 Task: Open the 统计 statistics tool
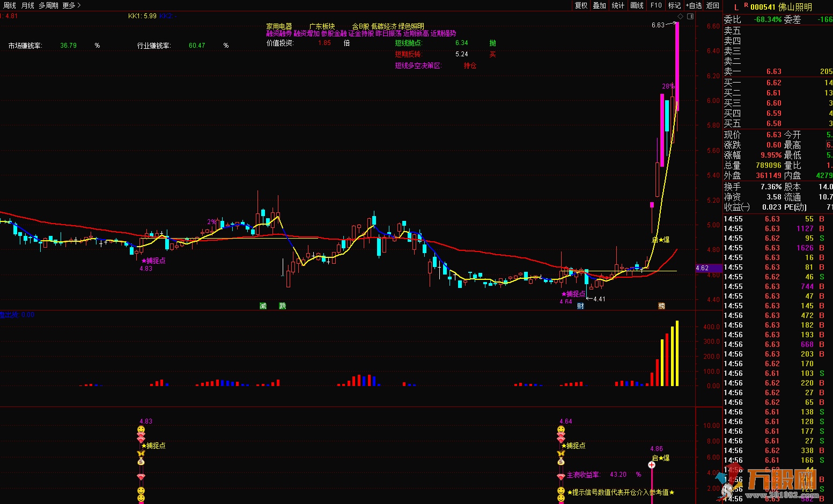point(618,5)
